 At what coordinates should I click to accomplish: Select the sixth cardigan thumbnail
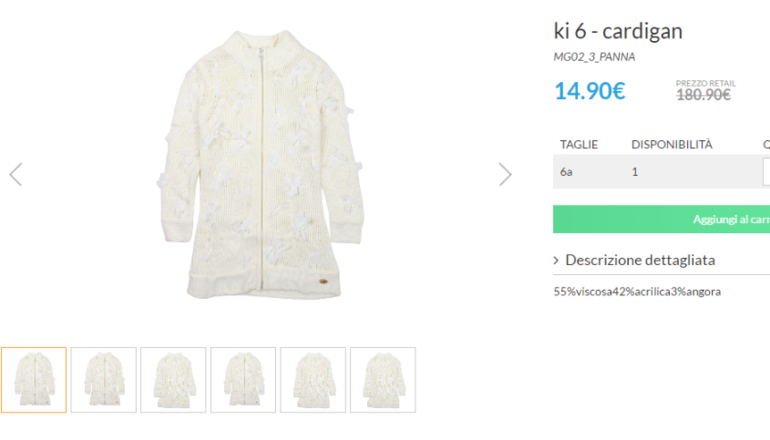click(x=383, y=380)
